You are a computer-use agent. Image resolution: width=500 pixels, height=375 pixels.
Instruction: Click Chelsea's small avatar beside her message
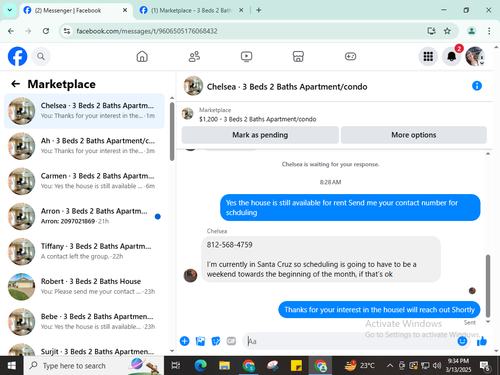(190, 275)
